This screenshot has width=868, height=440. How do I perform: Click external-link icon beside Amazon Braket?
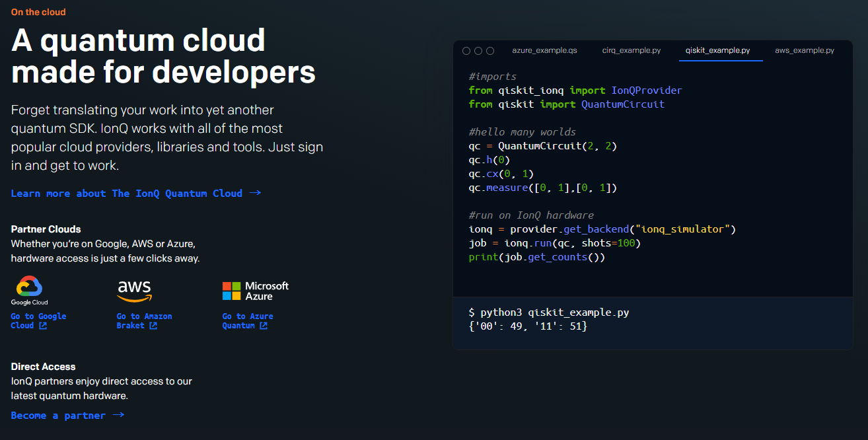coord(153,326)
